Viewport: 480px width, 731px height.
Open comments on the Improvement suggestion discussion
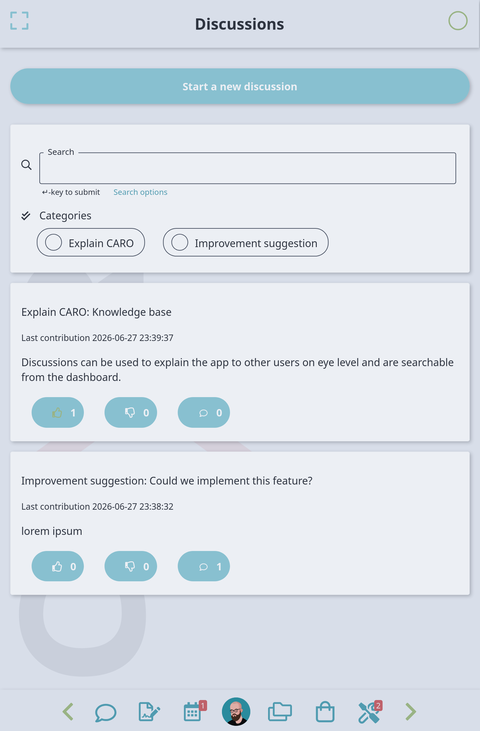click(204, 566)
